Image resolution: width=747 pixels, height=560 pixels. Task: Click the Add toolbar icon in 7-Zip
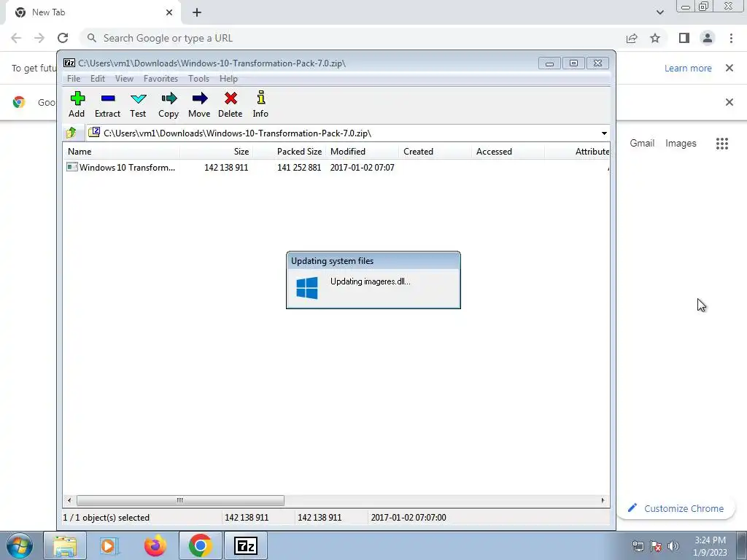pos(77,104)
